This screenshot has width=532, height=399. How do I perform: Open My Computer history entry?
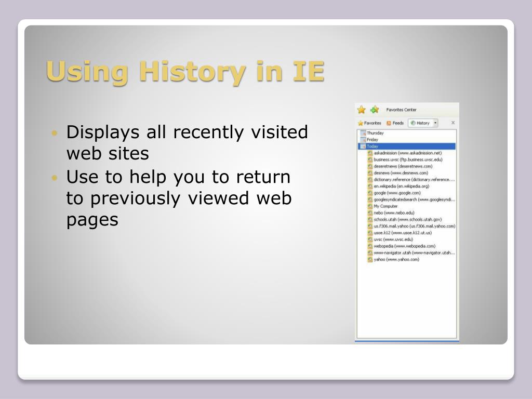pos(383,206)
